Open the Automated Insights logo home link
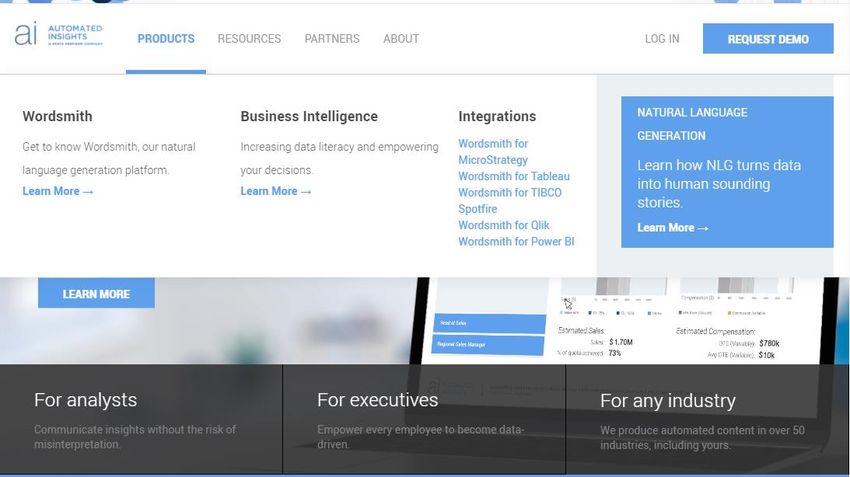850x477 pixels. (58, 34)
